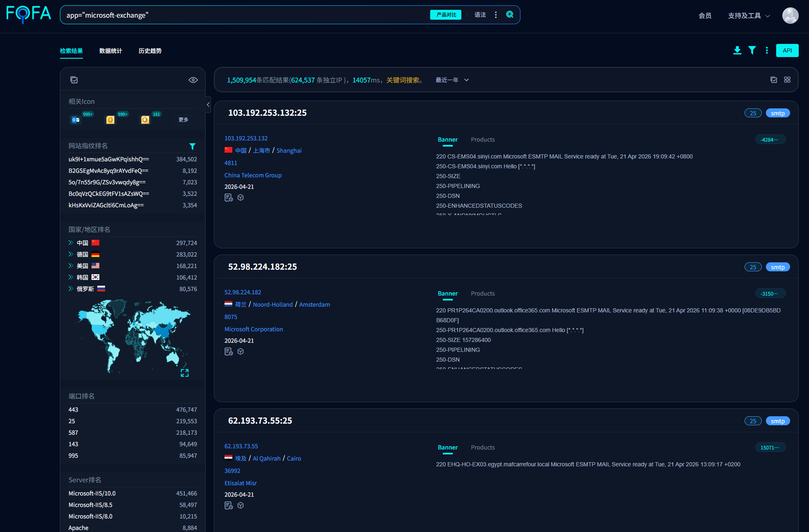This screenshot has height=532, width=809.
Task: Open Products tab for 103.192.253.132
Action: pyautogui.click(x=483, y=140)
